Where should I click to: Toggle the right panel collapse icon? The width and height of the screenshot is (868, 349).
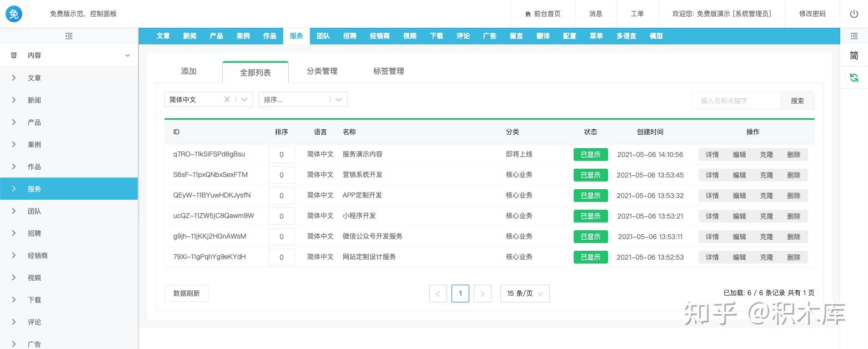click(854, 36)
